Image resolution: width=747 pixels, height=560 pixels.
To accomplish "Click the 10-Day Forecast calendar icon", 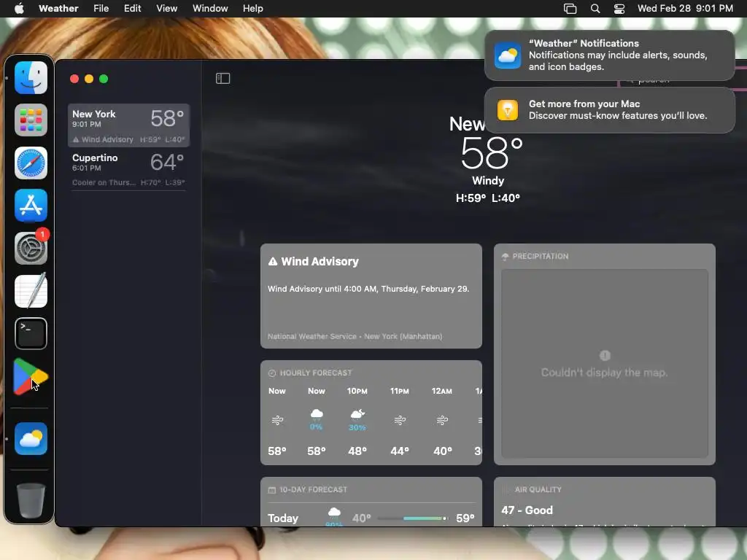I will click(x=272, y=490).
